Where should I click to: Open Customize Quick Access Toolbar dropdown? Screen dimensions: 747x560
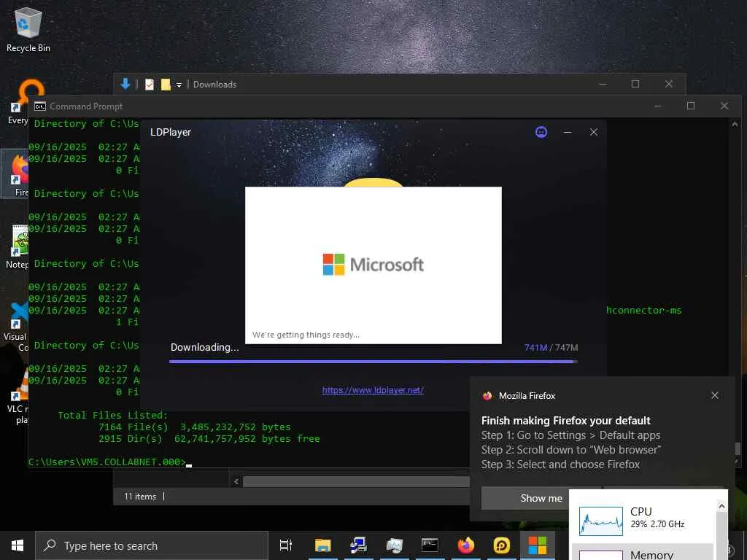pyautogui.click(x=179, y=85)
